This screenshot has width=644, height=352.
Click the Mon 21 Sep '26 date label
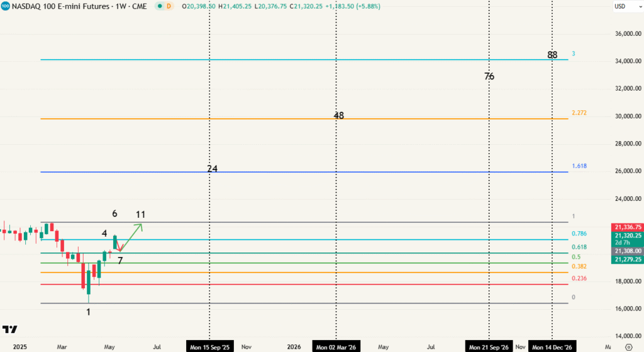click(x=489, y=347)
